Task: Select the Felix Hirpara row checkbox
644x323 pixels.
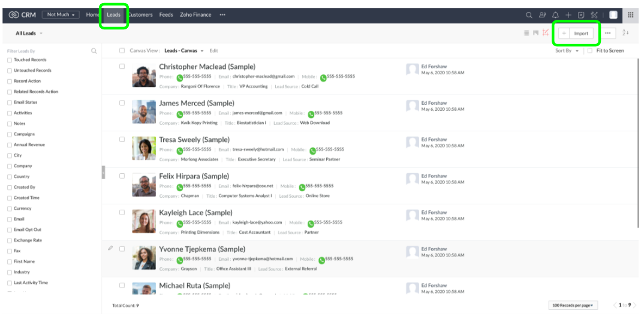Action: (122, 176)
